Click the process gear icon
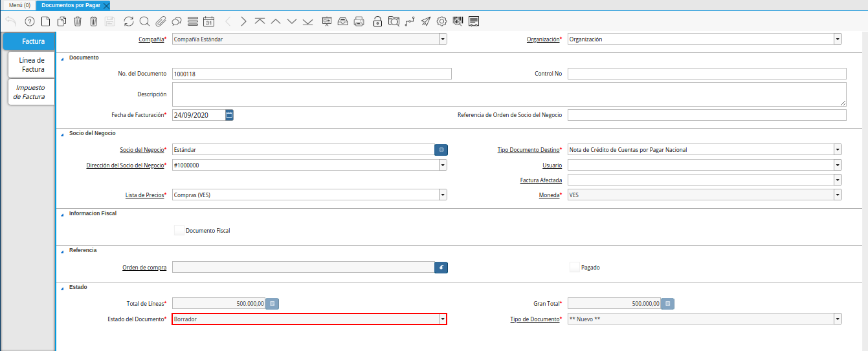This screenshot has width=868, height=351. (x=442, y=21)
